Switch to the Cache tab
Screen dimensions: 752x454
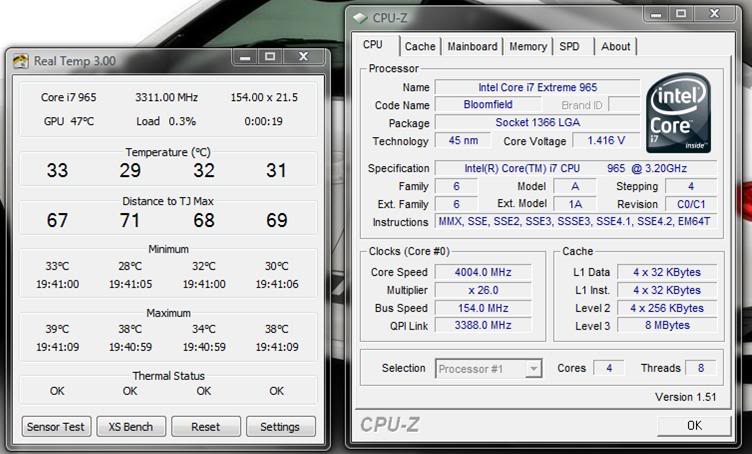pyautogui.click(x=420, y=46)
